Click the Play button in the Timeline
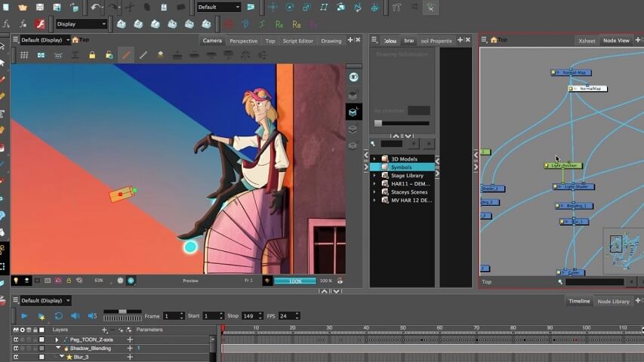 pos(24,316)
